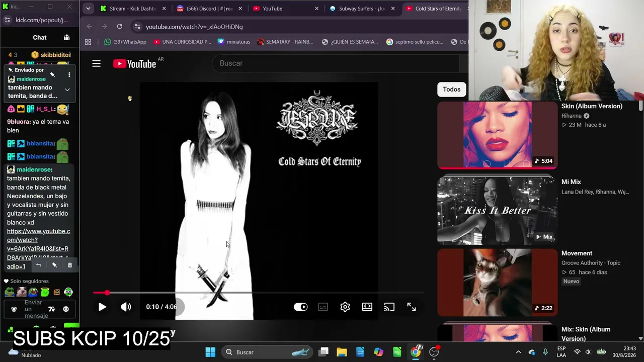Click the YouTube logo home link
The width and height of the screenshot is (644, 362).
point(134,63)
